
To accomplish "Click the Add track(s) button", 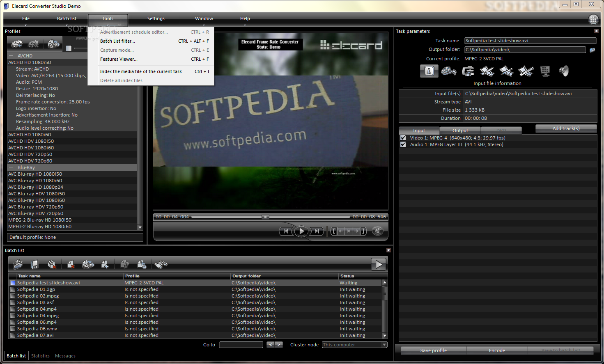I will pyautogui.click(x=566, y=128).
